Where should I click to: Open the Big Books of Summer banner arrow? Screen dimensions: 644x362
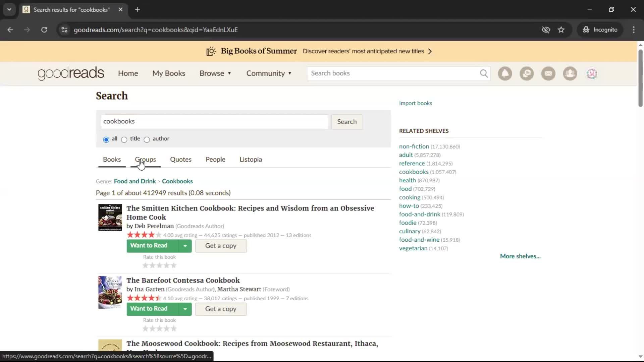coord(430,51)
